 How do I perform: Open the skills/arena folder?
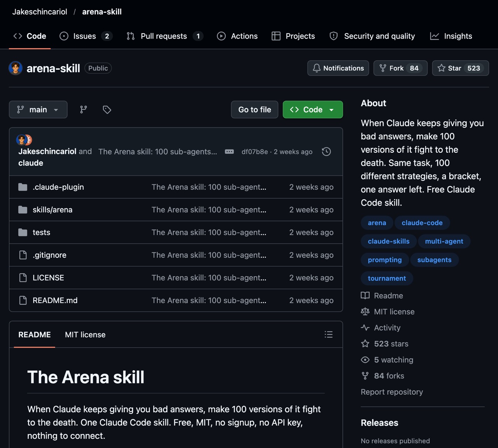pos(53,210)
